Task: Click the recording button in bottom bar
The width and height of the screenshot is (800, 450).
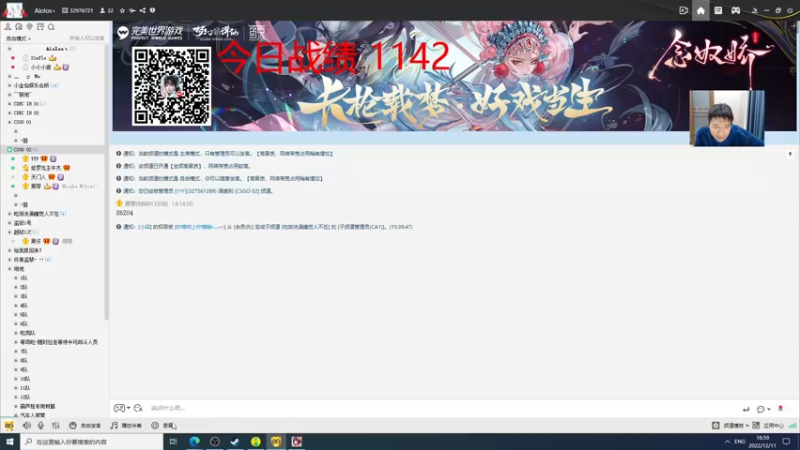Action: click(x=163, y=426)
